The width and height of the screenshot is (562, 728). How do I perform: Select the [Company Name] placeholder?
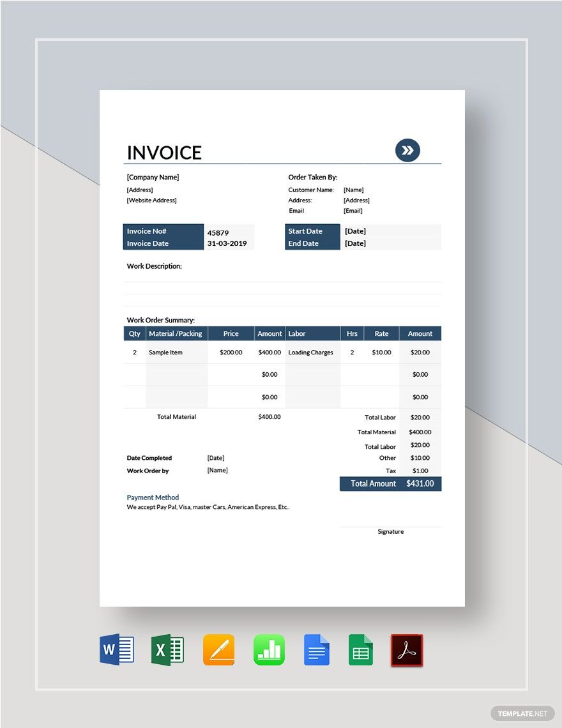[x=152, y=177]
